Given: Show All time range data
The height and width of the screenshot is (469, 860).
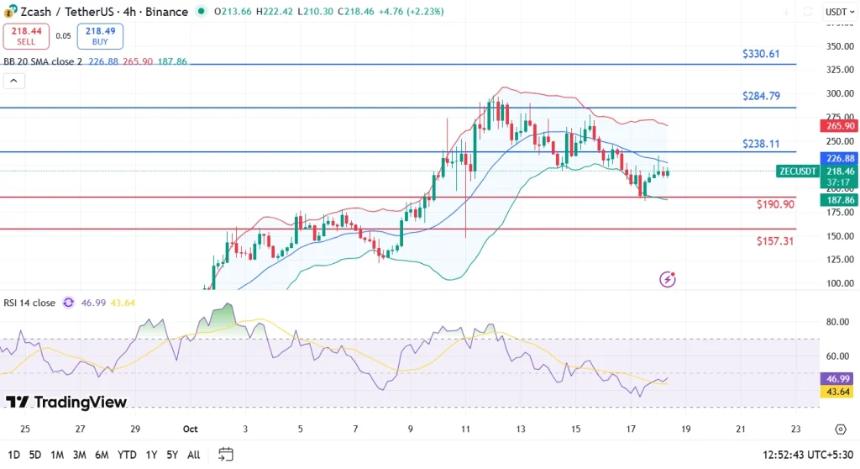Looking at the screenshot, I should (193, 454).
